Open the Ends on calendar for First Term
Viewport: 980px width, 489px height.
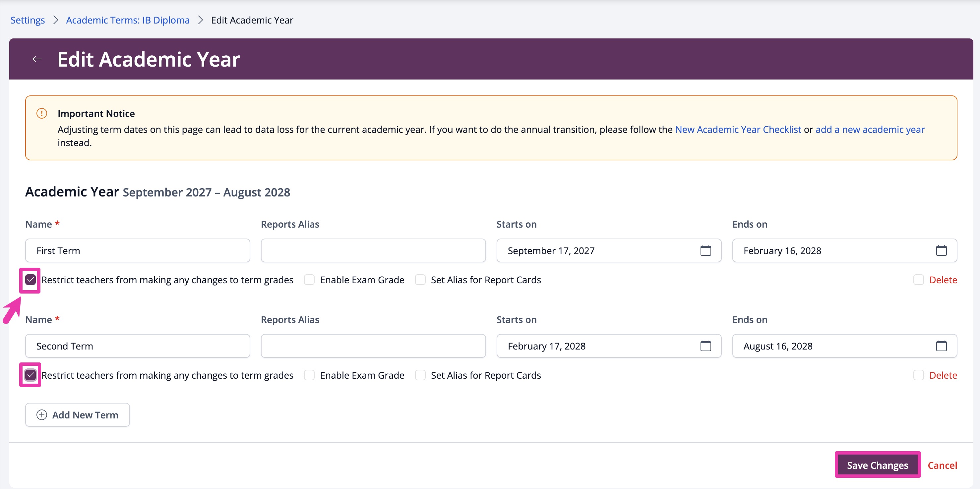[x=942, y=250]
